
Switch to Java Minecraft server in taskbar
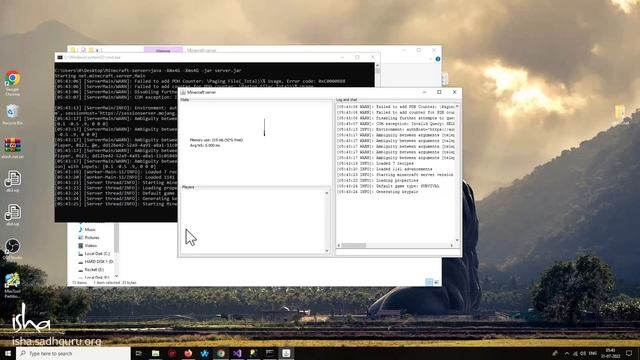[x=286, y=353]
